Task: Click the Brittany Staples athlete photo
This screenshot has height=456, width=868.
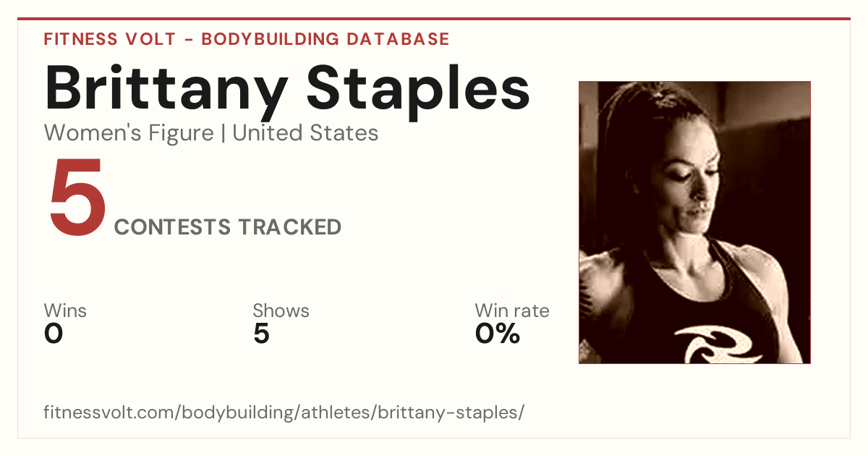Action: pos(694,222)
